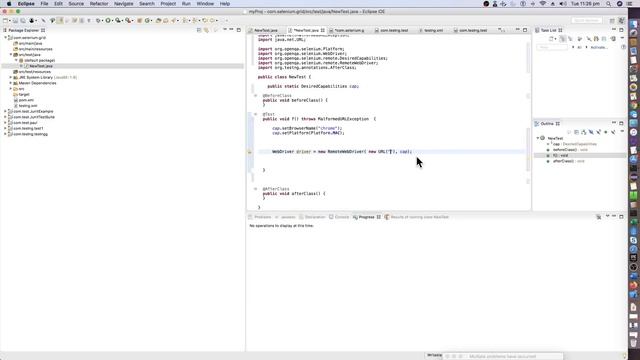Click the warning marker beside WebDriver line
640x360 pixels.
(249, 152)
